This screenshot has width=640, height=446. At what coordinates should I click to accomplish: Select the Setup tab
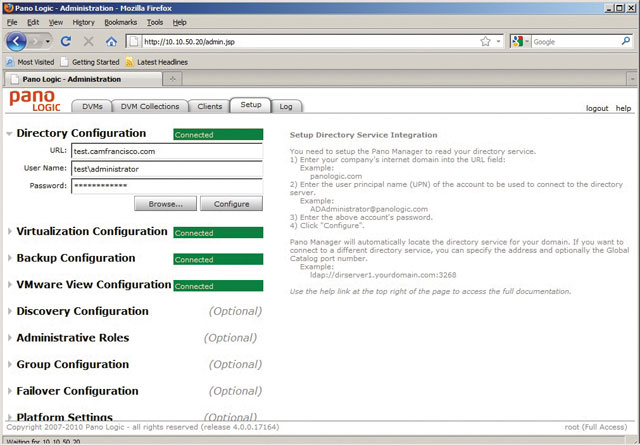(x=251, y=105)
